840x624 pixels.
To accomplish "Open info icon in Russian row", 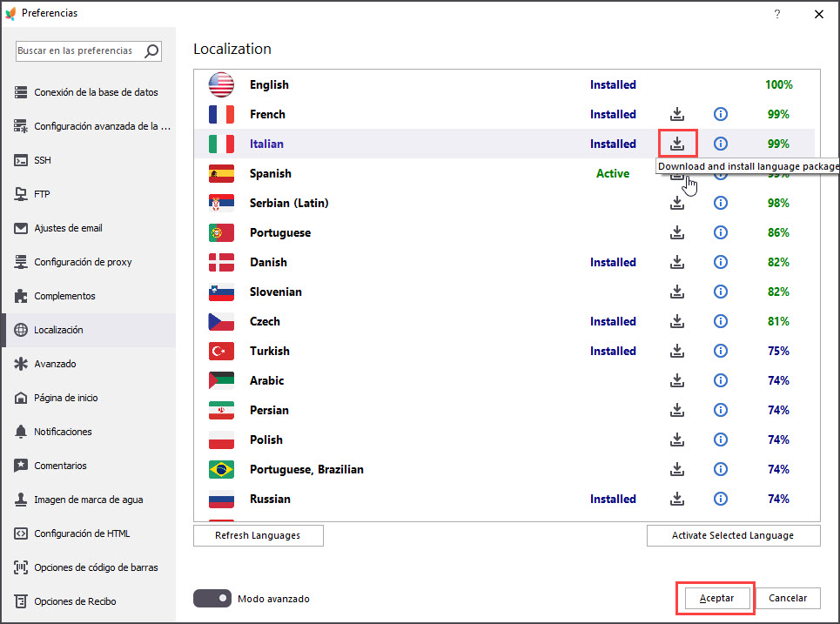I will click(721, 499).
